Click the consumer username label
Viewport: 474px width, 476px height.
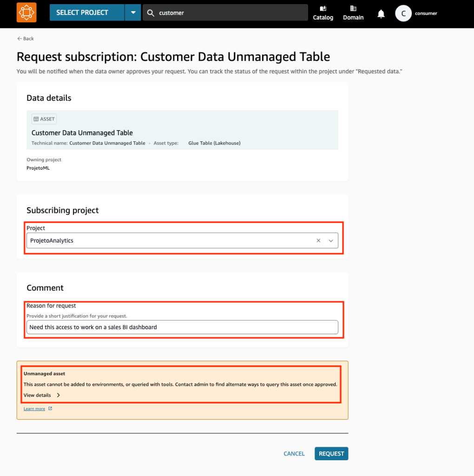click(x=426, y=13)
